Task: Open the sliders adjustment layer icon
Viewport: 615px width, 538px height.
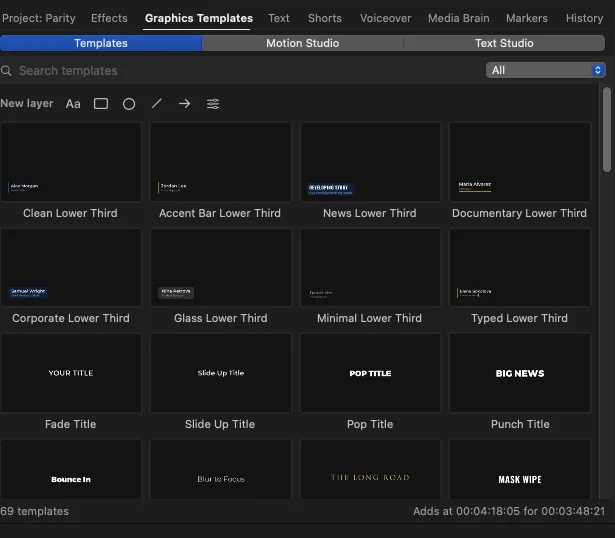Action: pyautogui.click(x=213, y=104)
